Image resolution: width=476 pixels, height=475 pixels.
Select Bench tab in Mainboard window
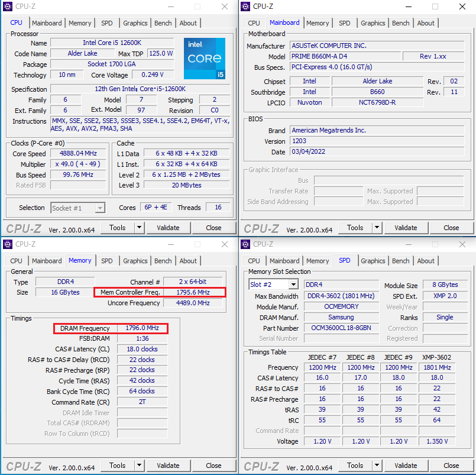[401, 23]
